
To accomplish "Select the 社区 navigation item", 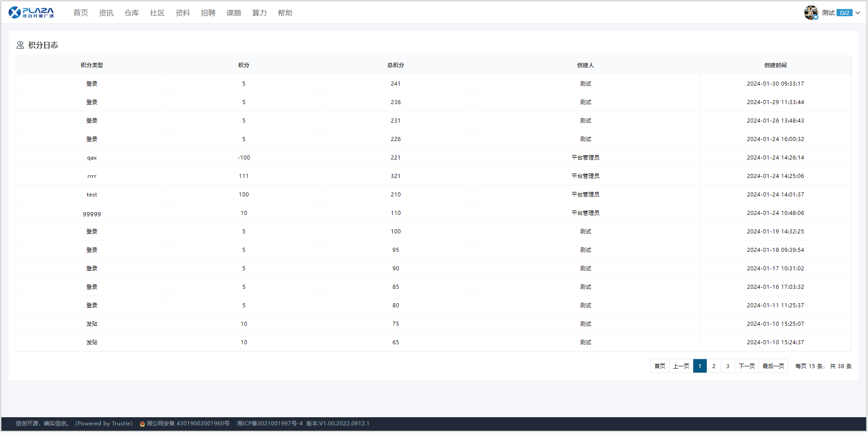I will [157, 13].
